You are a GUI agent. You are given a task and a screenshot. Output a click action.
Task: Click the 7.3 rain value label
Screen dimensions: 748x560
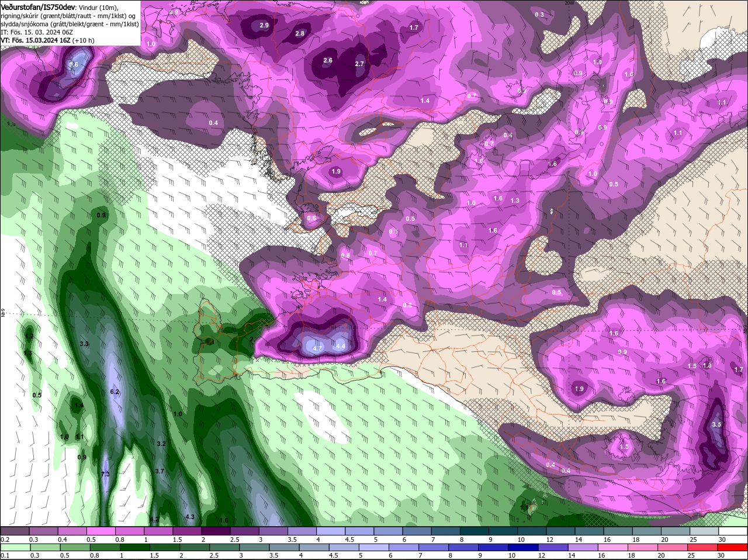[105, 474]
